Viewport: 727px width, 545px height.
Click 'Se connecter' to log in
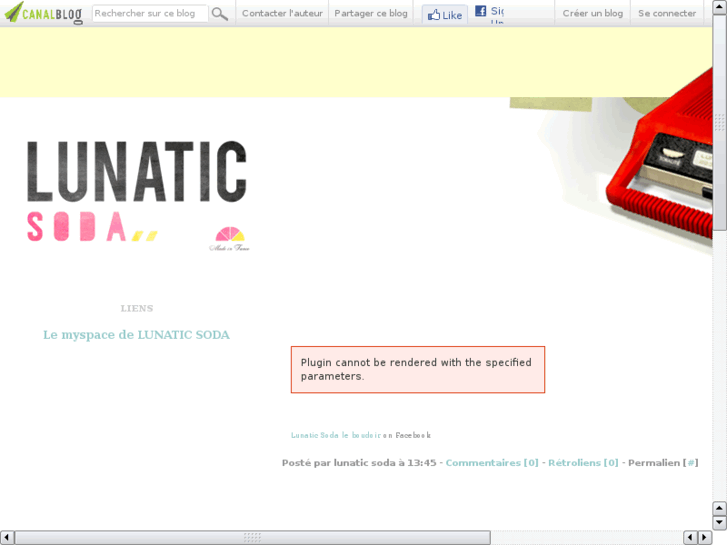click(x=667, y=13)
